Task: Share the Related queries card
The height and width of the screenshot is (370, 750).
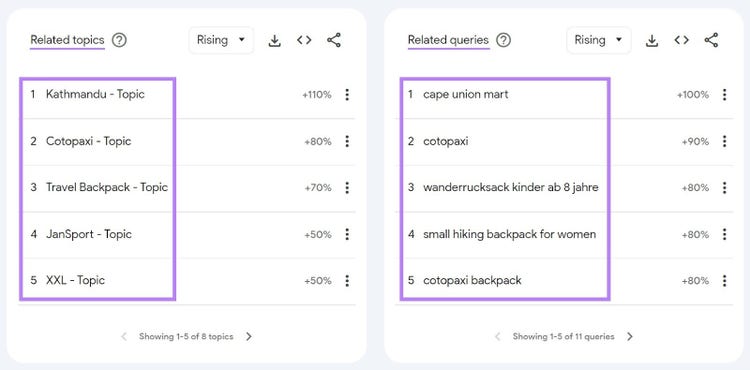Action: click(x=711, y=40)
